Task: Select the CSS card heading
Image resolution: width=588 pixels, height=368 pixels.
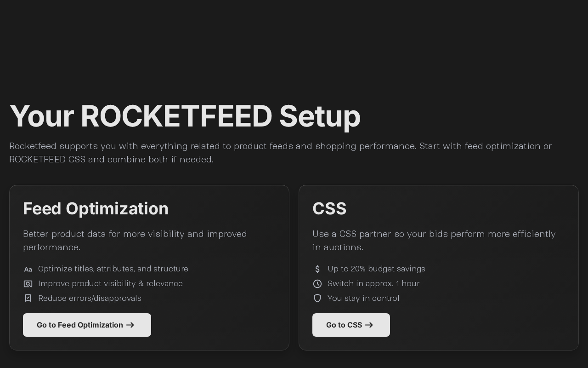Action: click(x=329, y=209)
